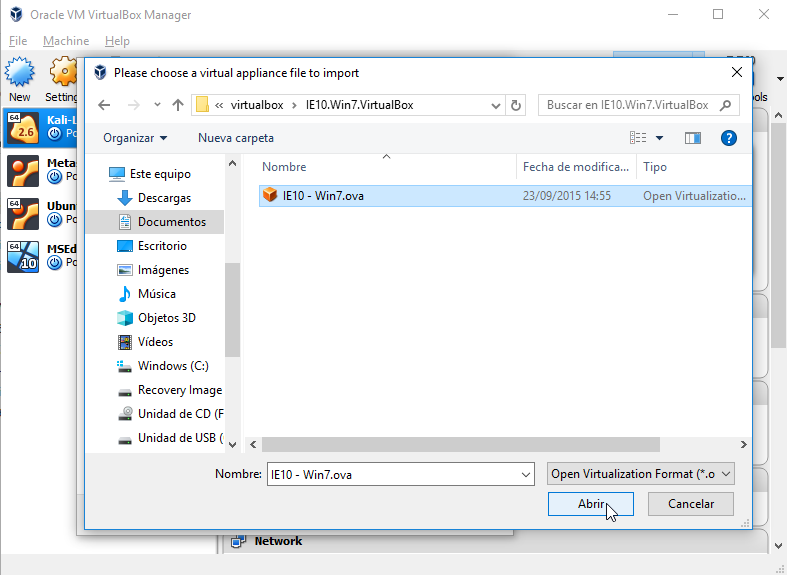Click the New VM toolbar icon
Screen dimensions: 787x575
(20, 76)
